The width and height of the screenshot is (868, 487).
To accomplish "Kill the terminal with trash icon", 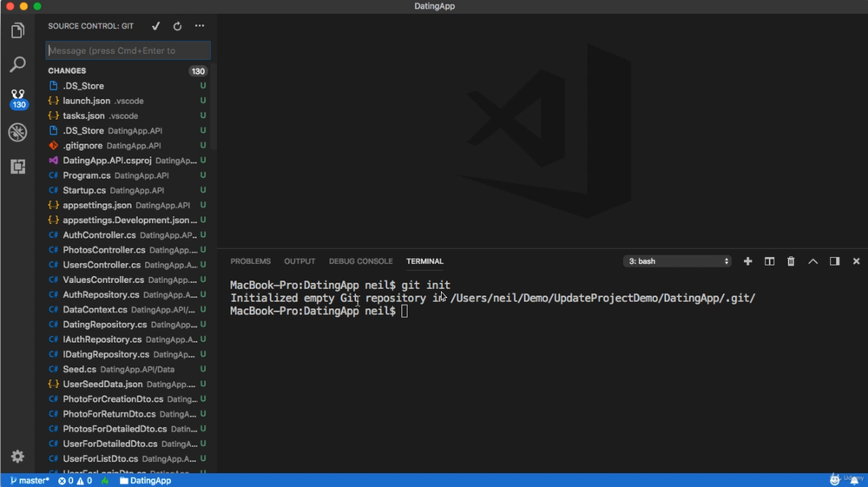I will 791,261.
